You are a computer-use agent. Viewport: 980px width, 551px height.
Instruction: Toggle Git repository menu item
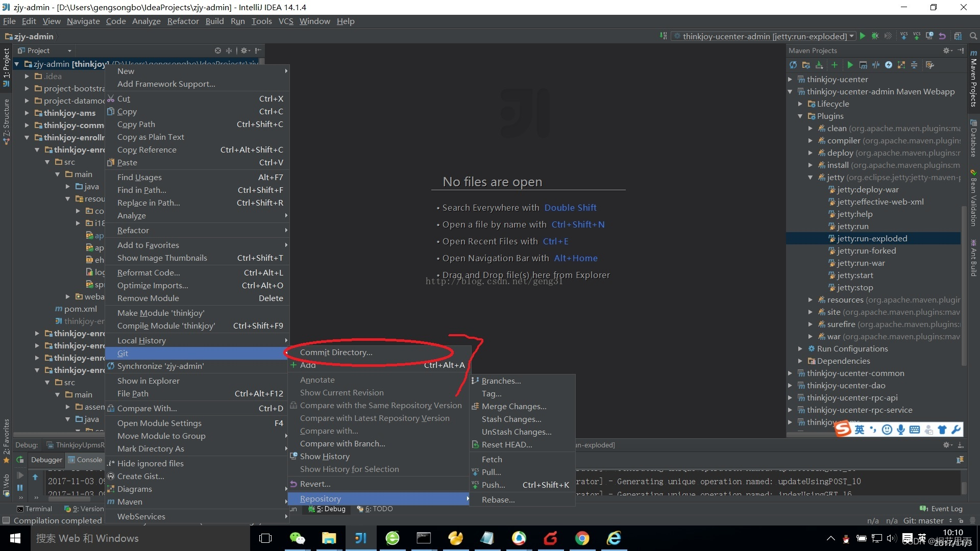coord(321,498)
